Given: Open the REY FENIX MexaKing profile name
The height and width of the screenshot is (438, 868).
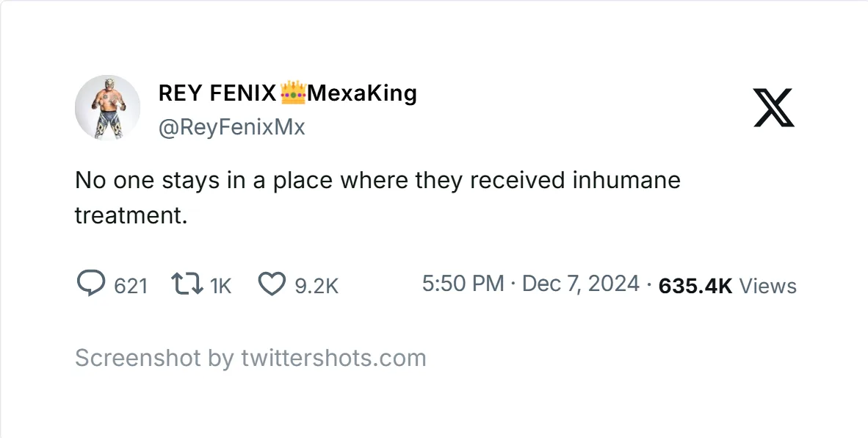Looking at the screenshot, I should 288,93.
